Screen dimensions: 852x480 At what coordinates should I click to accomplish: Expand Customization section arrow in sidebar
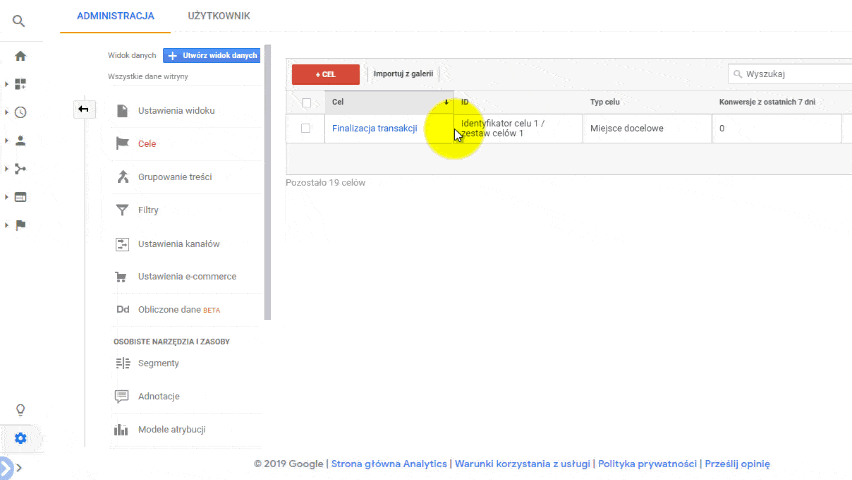coord(7,84)
